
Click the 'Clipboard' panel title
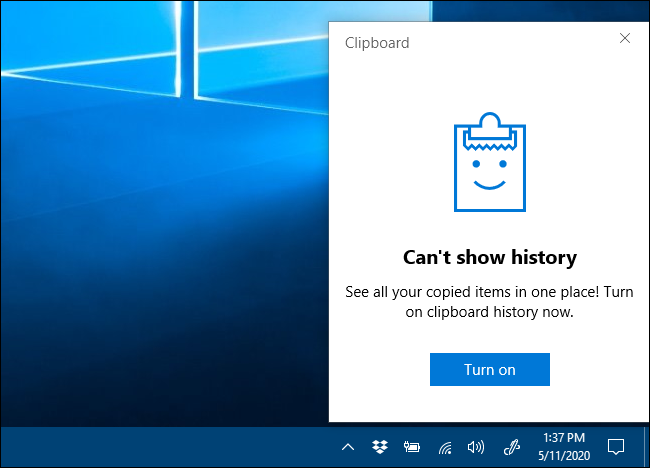point(377,43)
